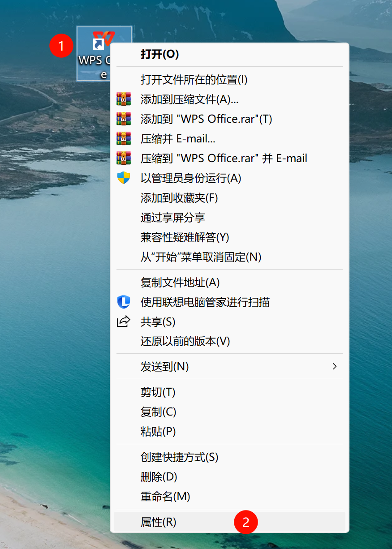Open 属性(R) properties entry
392x549 pixels.
click(x=229, y=522)
